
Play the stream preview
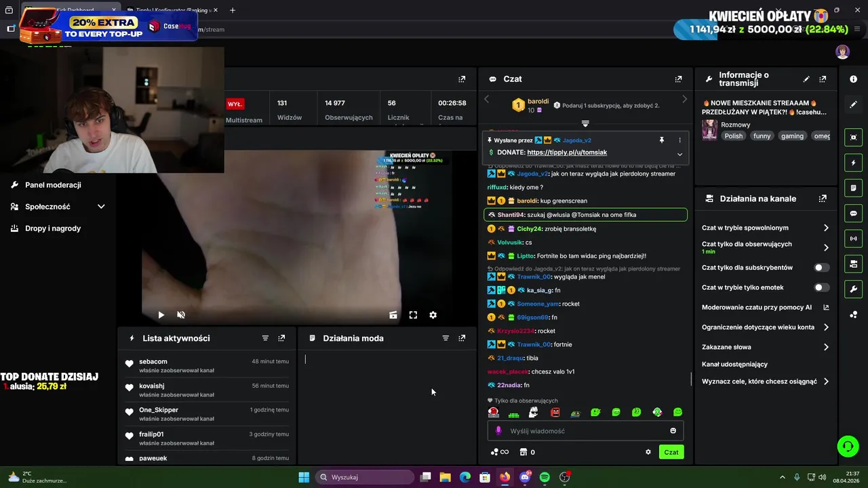[161, 315]
